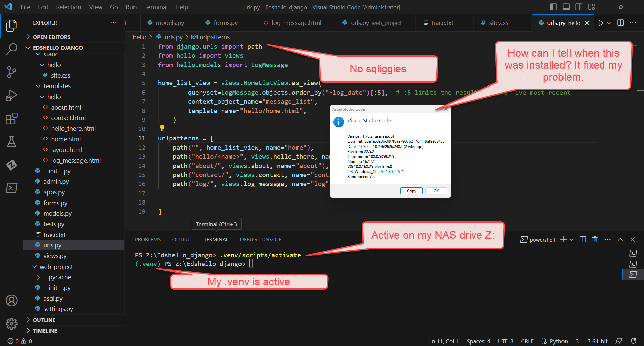
Task: Click the Copy button in the version dialog
Action: 411,191
